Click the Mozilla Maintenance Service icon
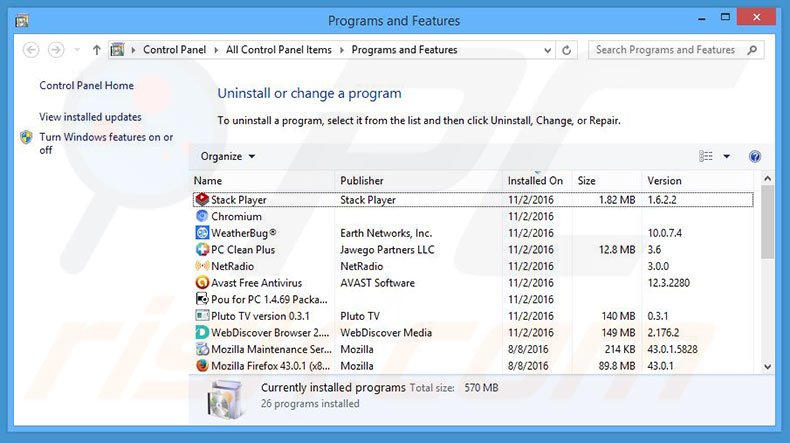The height and width of the screenshot is (443, 790). click(202, 349)
